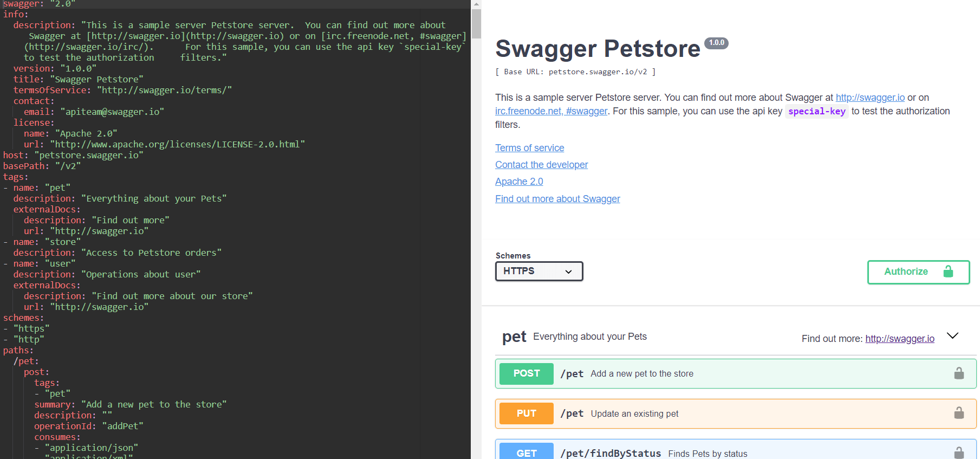Image resolution: width=980 pixels, height=459 pixels.
Task: Open the Find out more about Swagger link
Action: pos(557,199)
